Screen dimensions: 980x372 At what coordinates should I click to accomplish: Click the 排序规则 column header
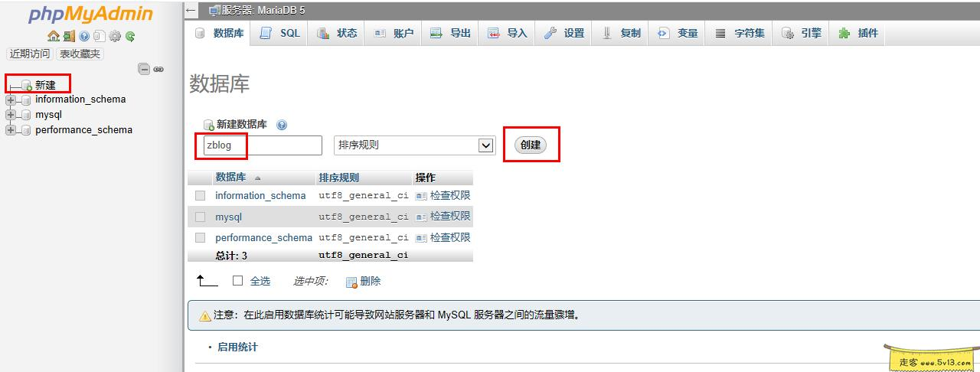point(338,178)
